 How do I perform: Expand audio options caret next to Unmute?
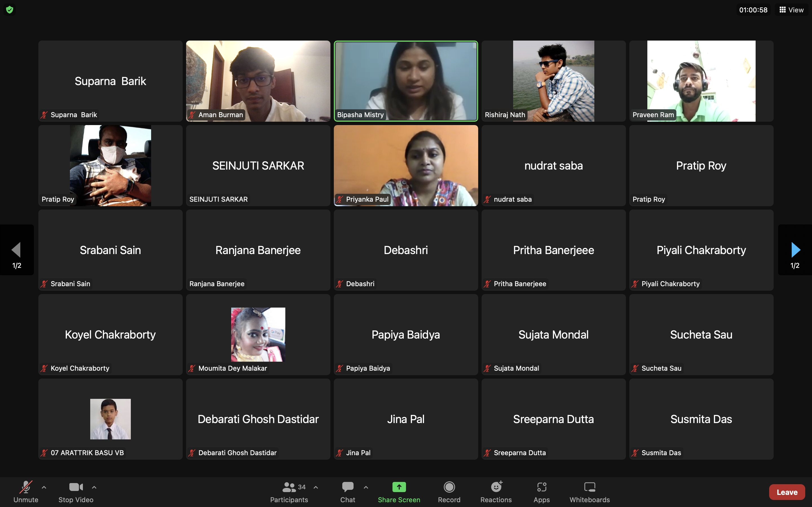(44, 487)
